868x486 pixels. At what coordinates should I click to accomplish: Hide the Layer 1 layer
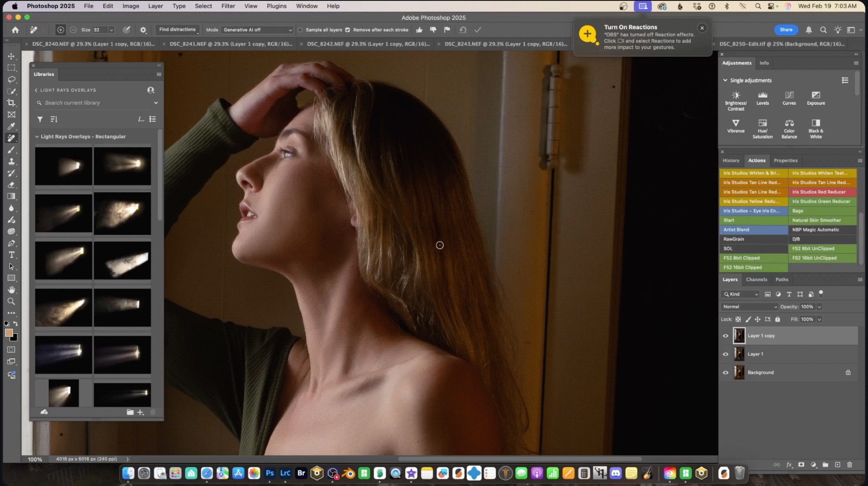click(x=725, y=354)
